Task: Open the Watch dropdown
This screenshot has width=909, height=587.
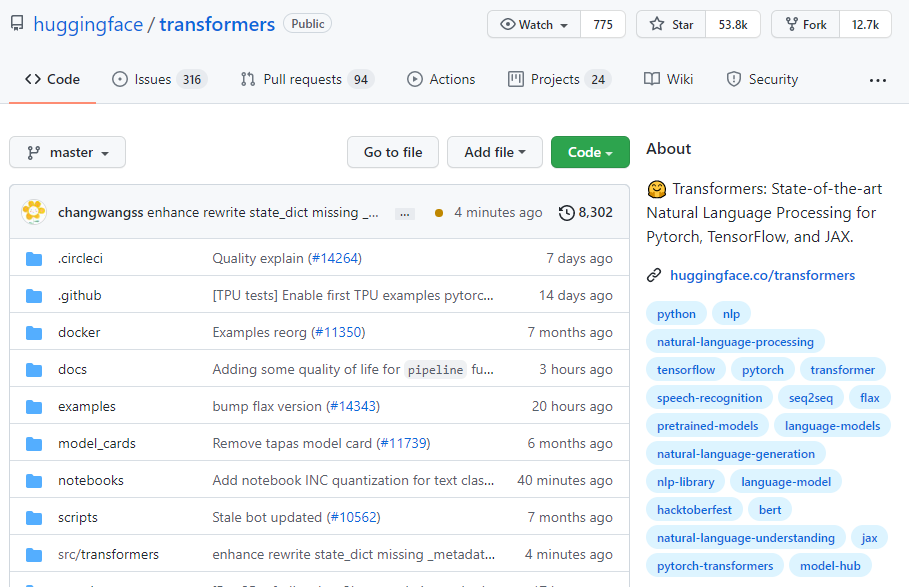Action: click(534, 24)
